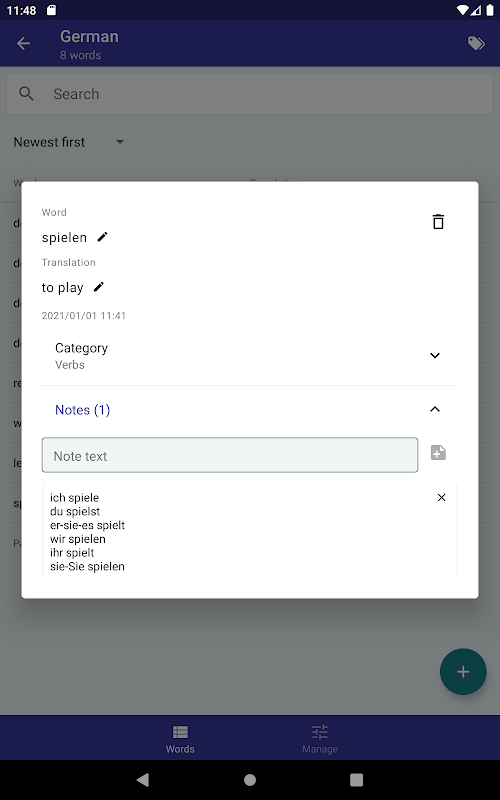Tap the Android recent apps square button
Viewport: 500px width, 800px height.
click(357, 780)
